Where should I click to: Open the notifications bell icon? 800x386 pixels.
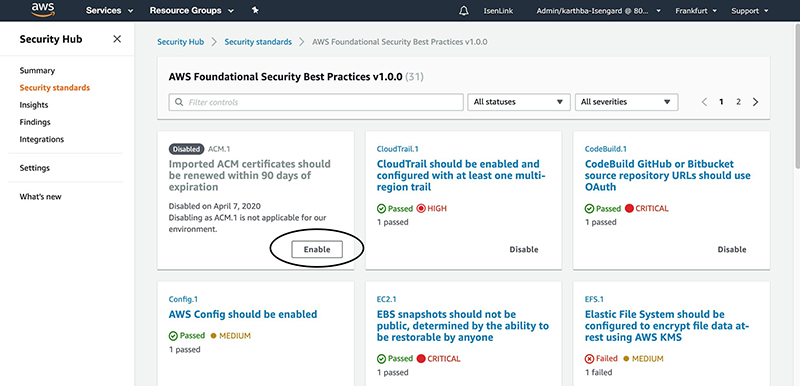[464, 11]
